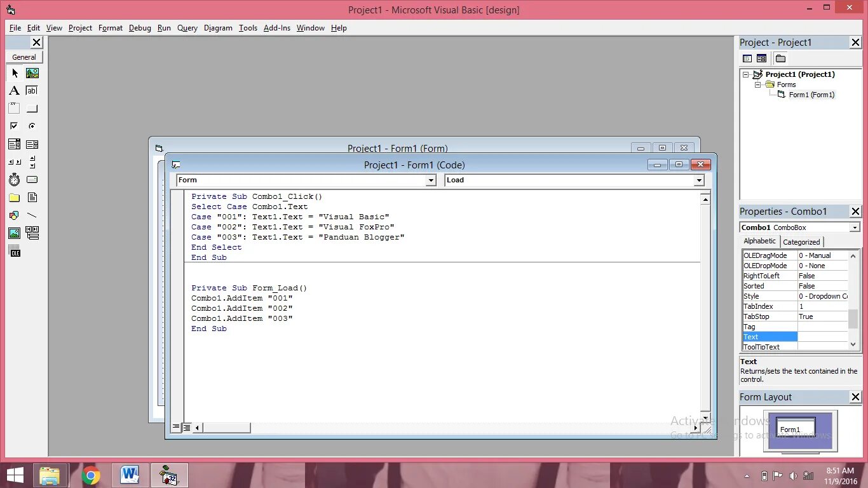This screenshot has height=488, width=868.
Task: Select the Pointer tool in toolbox
Action: tap(15, 73)
